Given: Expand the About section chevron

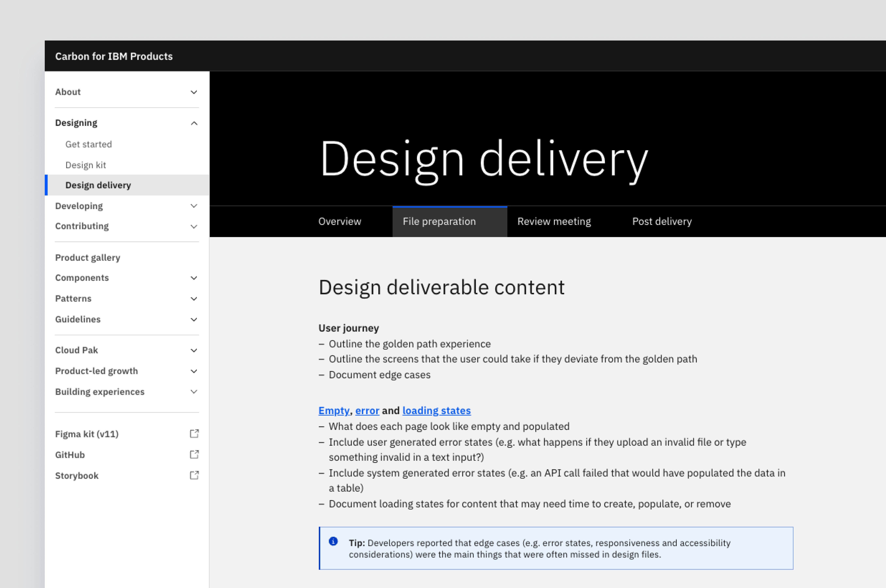Looking at the screenshot, I should [194, 92].
